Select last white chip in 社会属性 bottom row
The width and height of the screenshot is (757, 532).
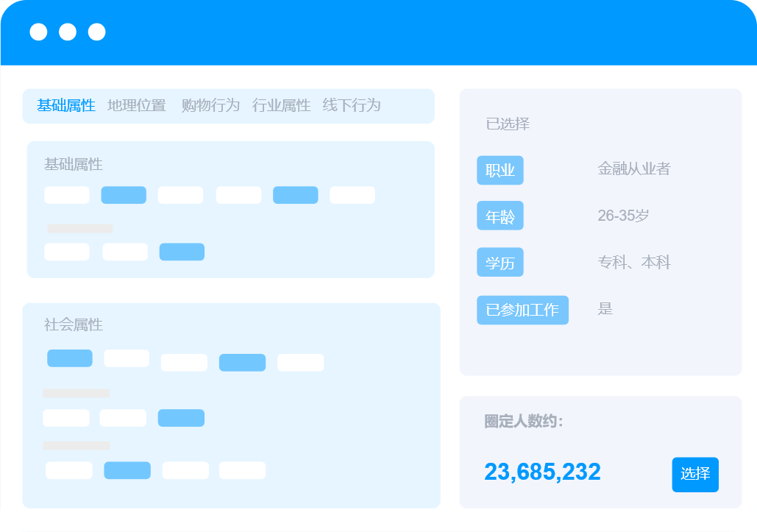242,470
